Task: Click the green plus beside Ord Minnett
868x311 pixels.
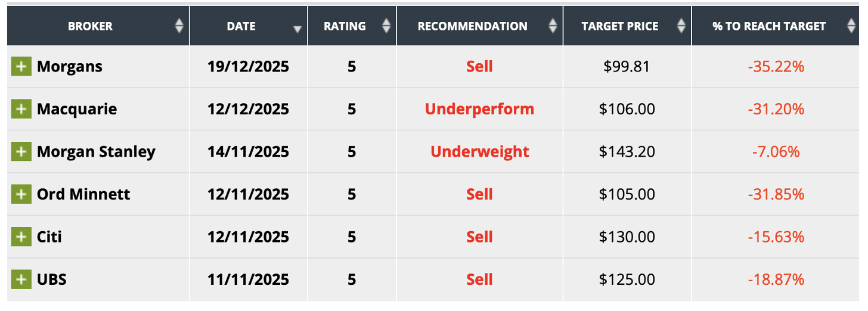Action: point(21,194)
